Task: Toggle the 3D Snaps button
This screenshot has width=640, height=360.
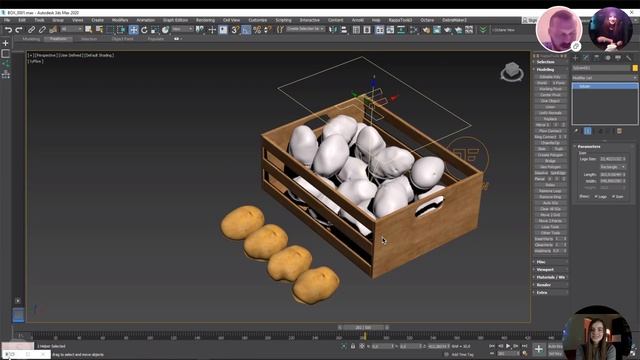Action: pyautogui.click(x=236, y=30)
